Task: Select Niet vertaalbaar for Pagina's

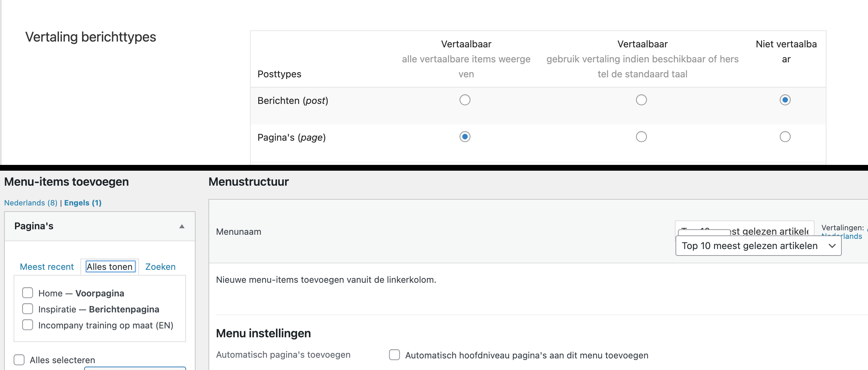Action: [x=785, y=137]
